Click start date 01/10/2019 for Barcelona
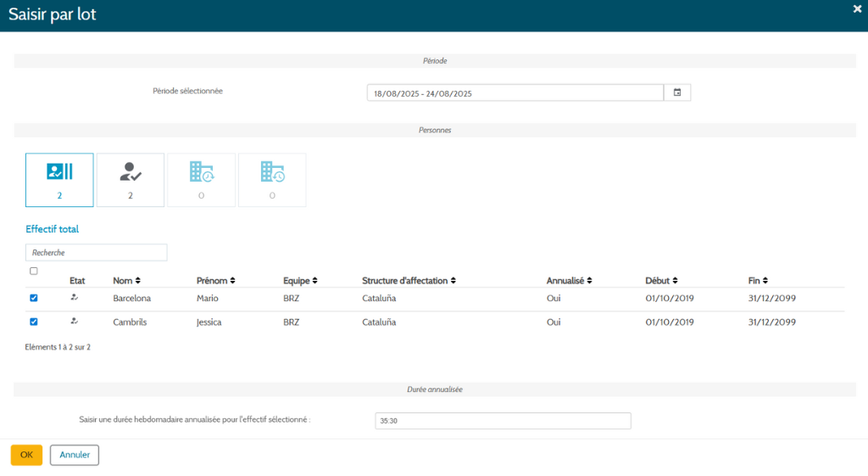 [x=670, y=298]
